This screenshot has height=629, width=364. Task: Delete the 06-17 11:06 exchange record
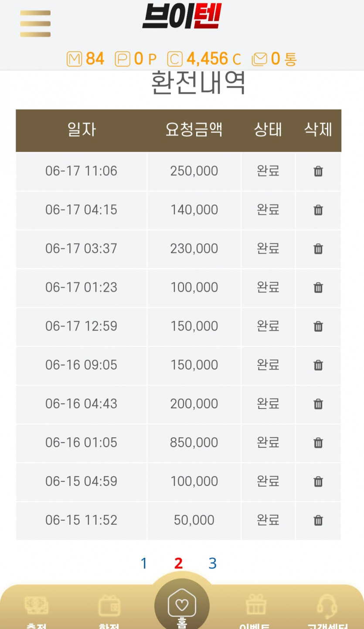coord(318,171)
